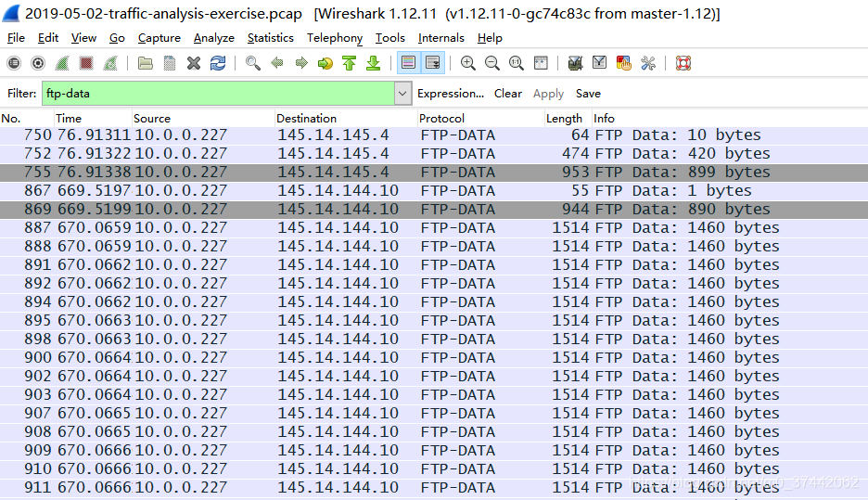868x500 pixels.
Task: Open a capture file (folder icon)
Action: pos(145,63)
